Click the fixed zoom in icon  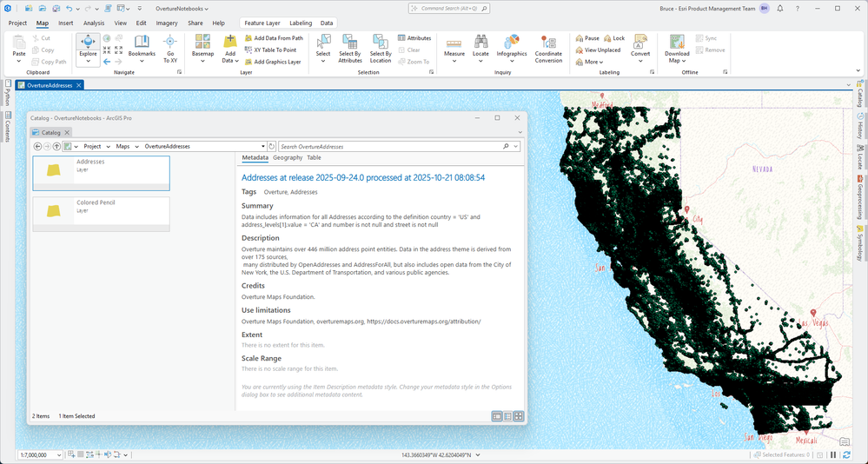click(x=107, y=50)
